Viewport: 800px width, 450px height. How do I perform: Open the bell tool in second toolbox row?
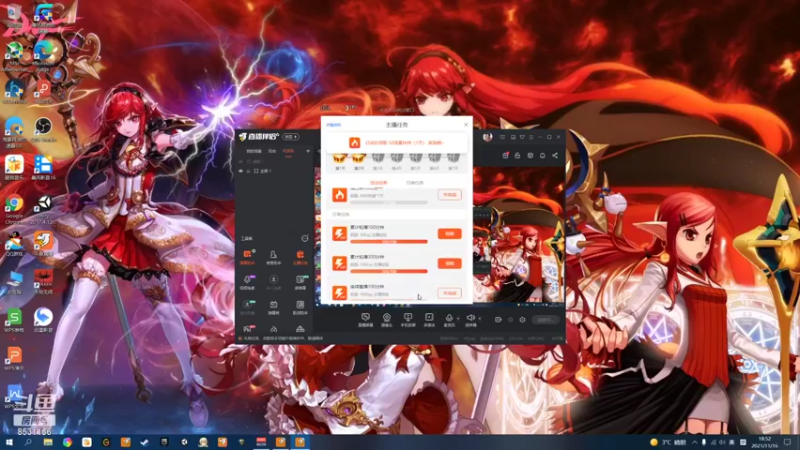(x=247, y=281)
